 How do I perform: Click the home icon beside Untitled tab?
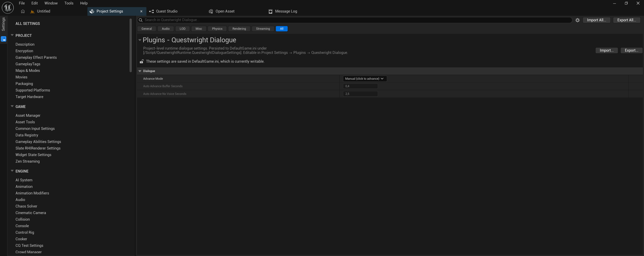pyautogui.click(x=23, y=11)
